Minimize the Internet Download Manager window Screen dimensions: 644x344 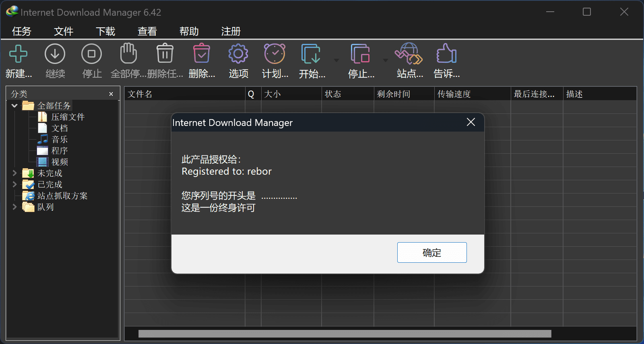(x=550, y=12)
